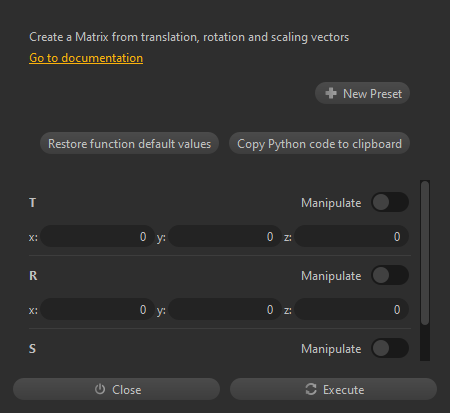This screenshot has width=450, height=413.
Task: Enable the Manipulate toggle for R
Action: 390,275
